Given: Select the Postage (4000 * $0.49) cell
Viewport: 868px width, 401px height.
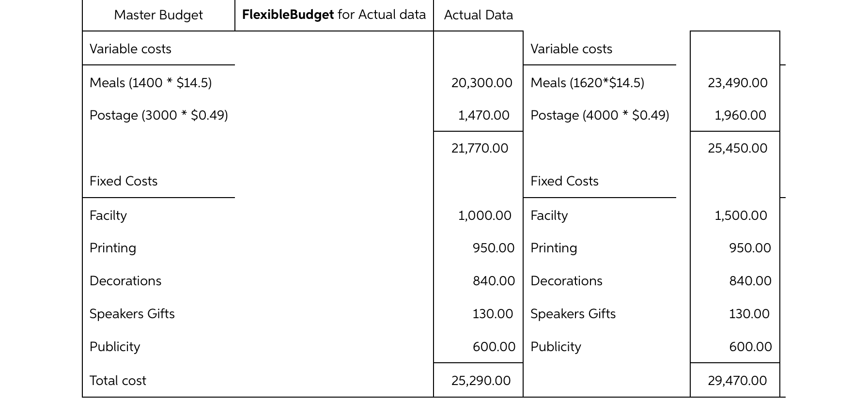Looking at the screenshot, I should tap(600, 115).
